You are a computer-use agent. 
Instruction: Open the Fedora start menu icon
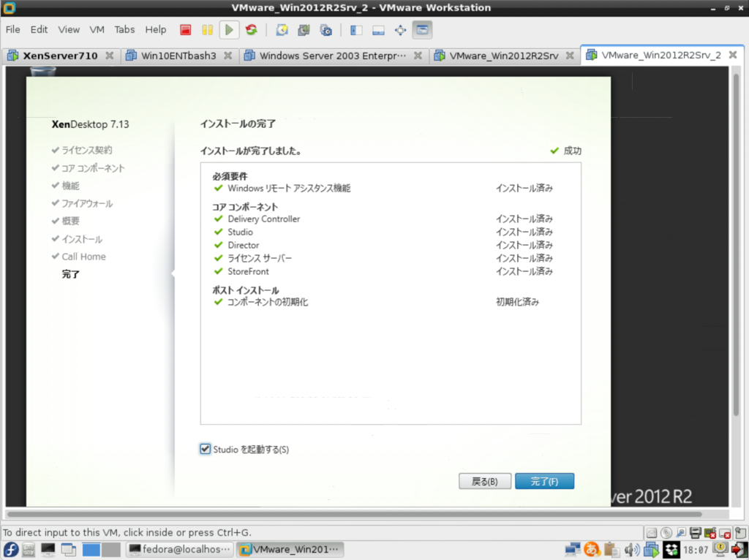(10, 550)
